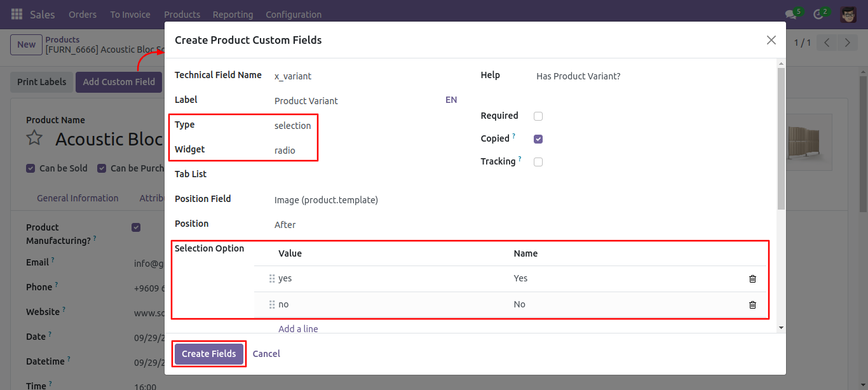
Task: Toggle the Can be Purchased checkbox
Action: (x=102, y=168)
